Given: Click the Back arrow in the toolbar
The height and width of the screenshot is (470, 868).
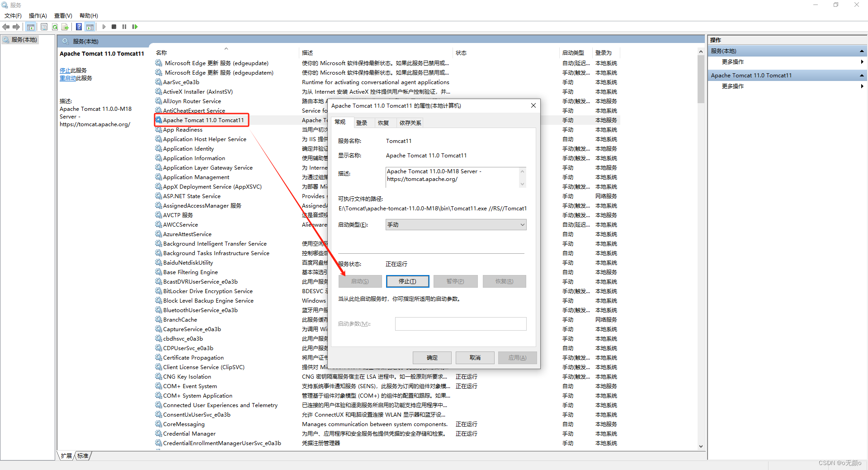Looking at the screenshot, I should coord(6,27).
